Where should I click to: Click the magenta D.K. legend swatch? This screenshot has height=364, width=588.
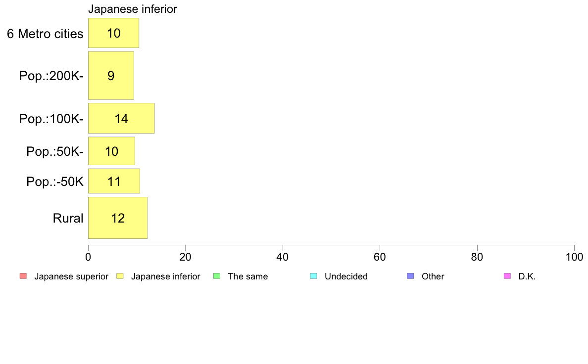[x=507, y=276]
